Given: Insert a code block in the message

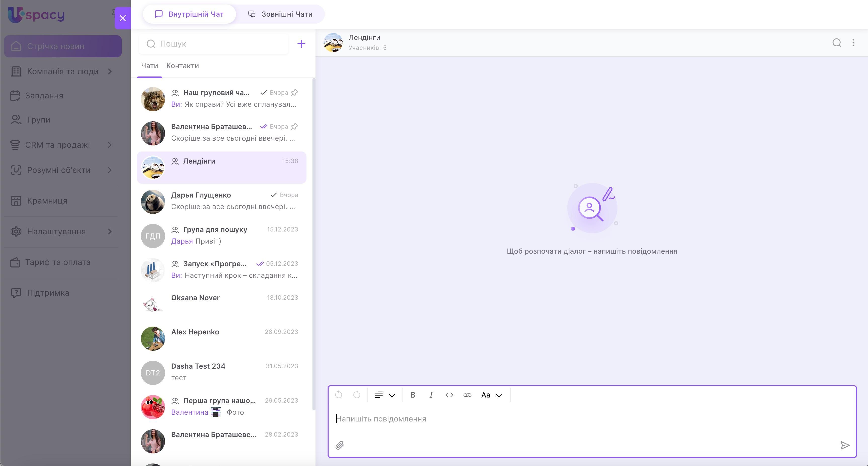Looking at the screenshot, I should coord(449,395).
